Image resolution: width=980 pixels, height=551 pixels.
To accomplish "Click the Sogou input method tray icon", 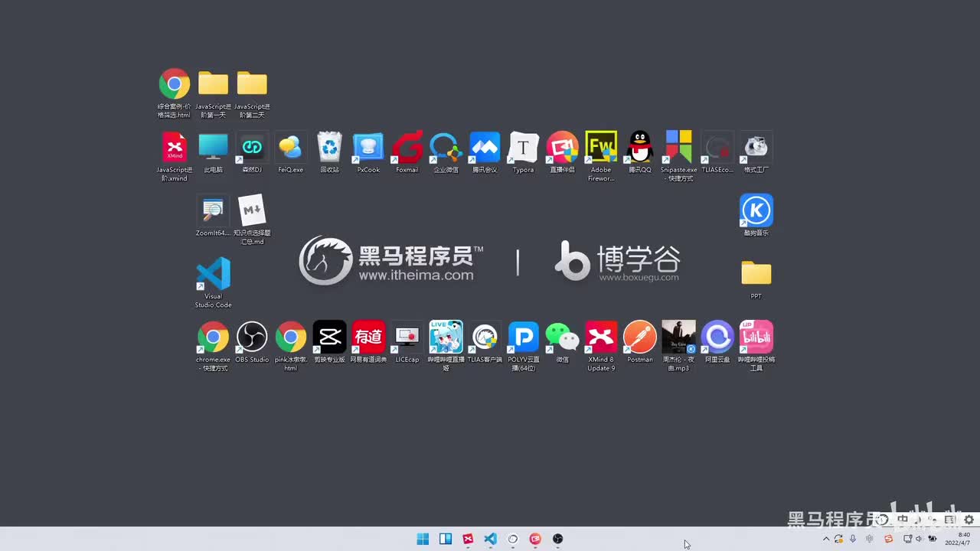I will click(x=888, y=539).
